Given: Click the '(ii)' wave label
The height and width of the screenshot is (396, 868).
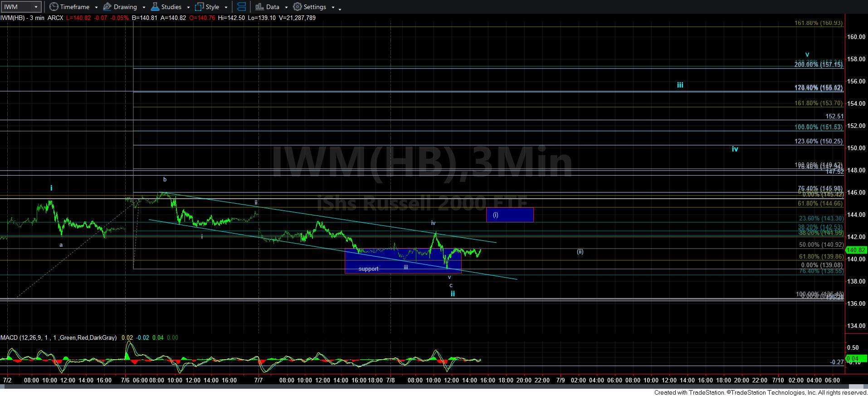Looking at the screenshot, I should pos(580,251).
